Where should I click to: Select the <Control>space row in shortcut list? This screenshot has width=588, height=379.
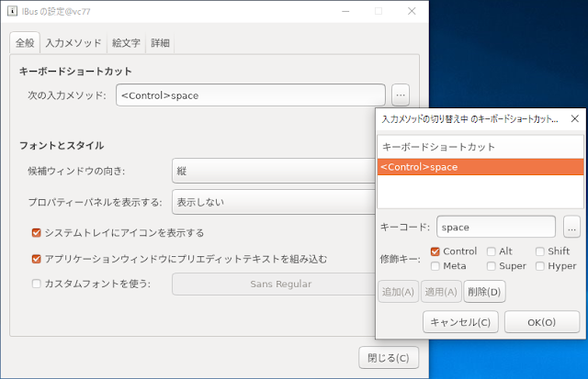pyautogui.click(x=481, y=167)
